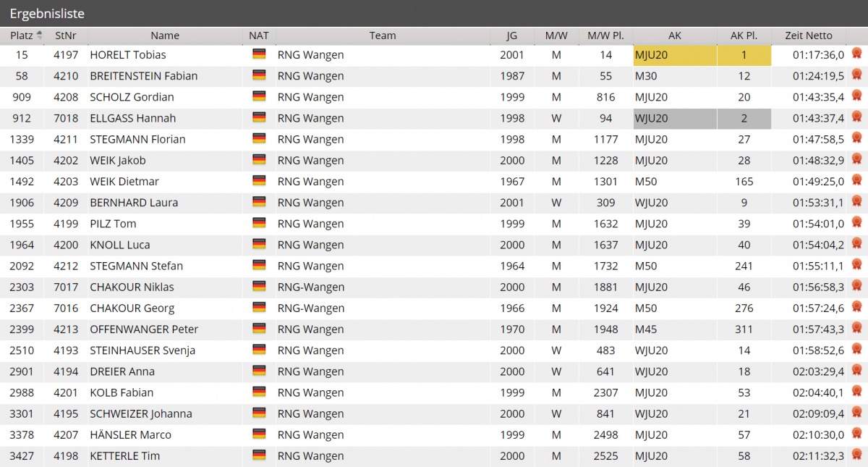Screen dimensions: 868x467
Task: Click AK Pl. value 311
Action: [x=744, y=329]
